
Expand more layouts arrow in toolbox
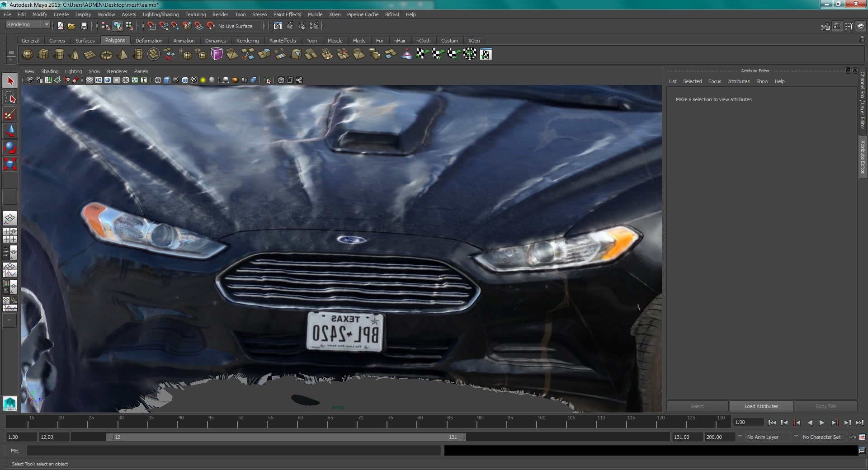(9, 320)
